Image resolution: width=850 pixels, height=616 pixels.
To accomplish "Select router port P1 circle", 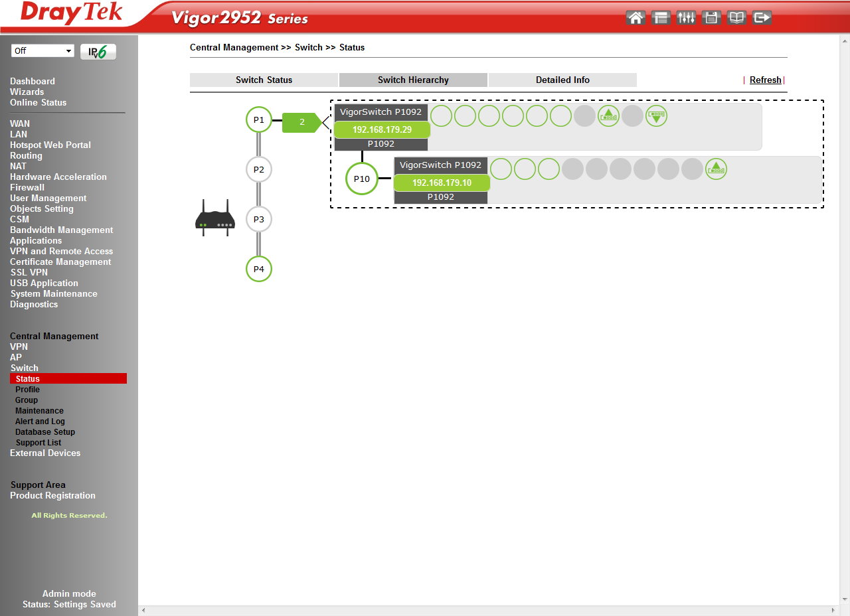I will click(x=259, y=120).
